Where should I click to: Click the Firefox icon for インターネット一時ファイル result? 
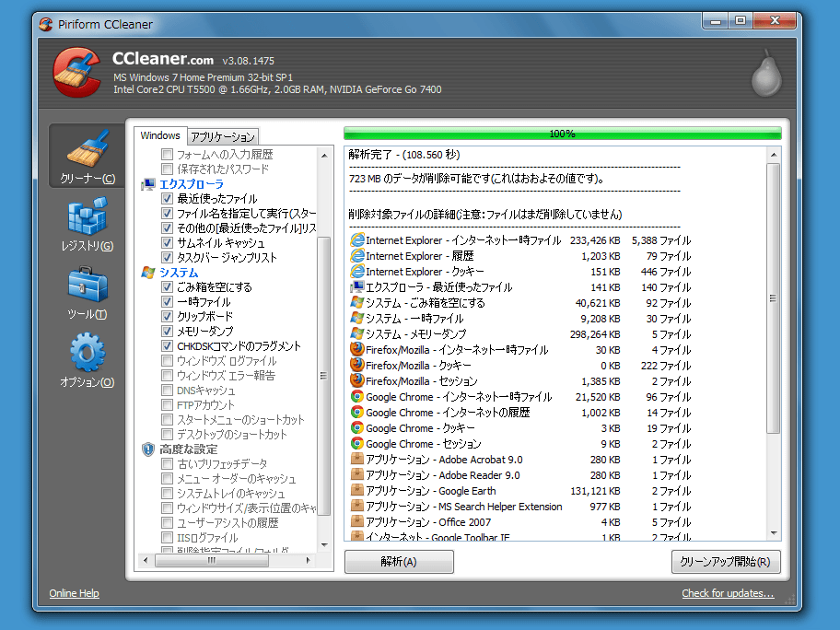(x=356, y=349)
